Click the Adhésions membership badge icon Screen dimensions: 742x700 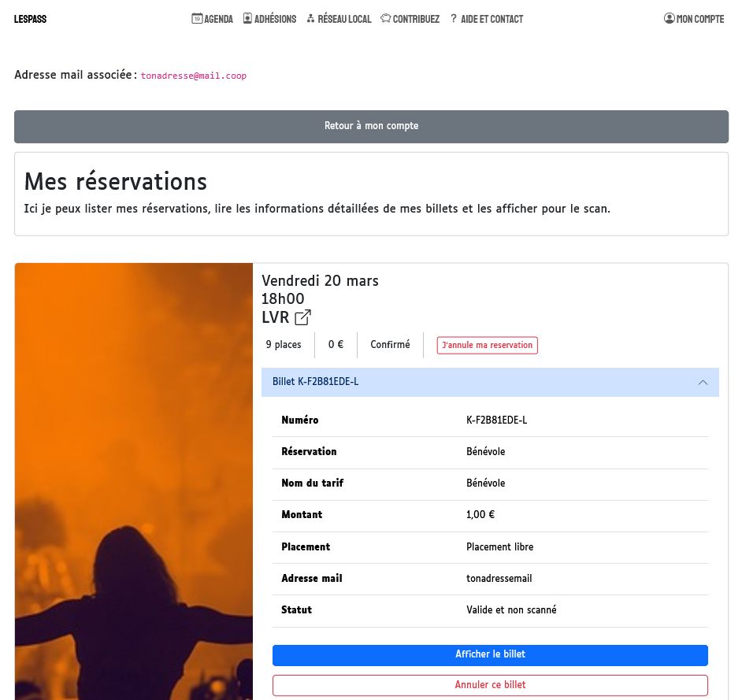pyautogui.click(x=247, y=18)
